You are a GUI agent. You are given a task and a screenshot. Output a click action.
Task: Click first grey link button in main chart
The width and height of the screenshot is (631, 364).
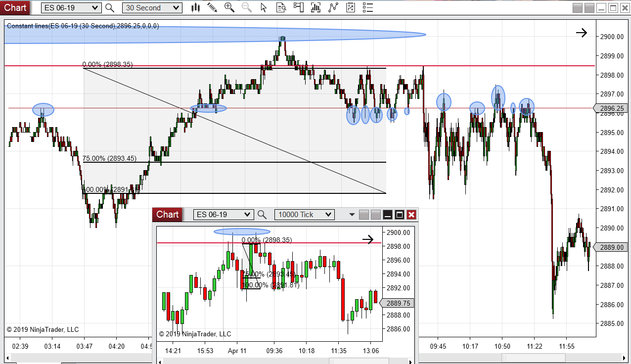pyautogui.click(x=578, y=7)
